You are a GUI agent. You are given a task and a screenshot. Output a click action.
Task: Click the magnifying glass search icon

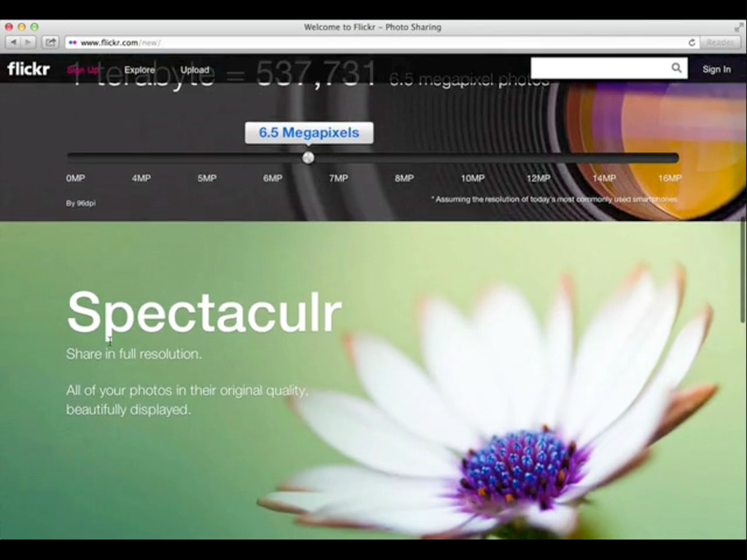[677, 69]
